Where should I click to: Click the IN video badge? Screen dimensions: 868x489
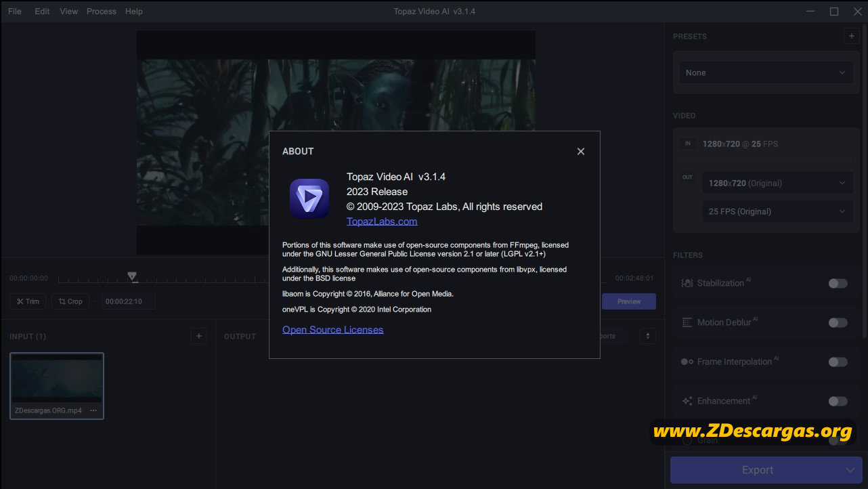(688, 144)
